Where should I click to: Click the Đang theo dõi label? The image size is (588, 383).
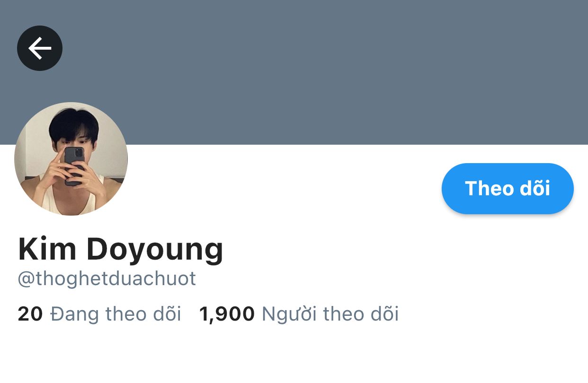pyautogui.click(x=116, y=314)
